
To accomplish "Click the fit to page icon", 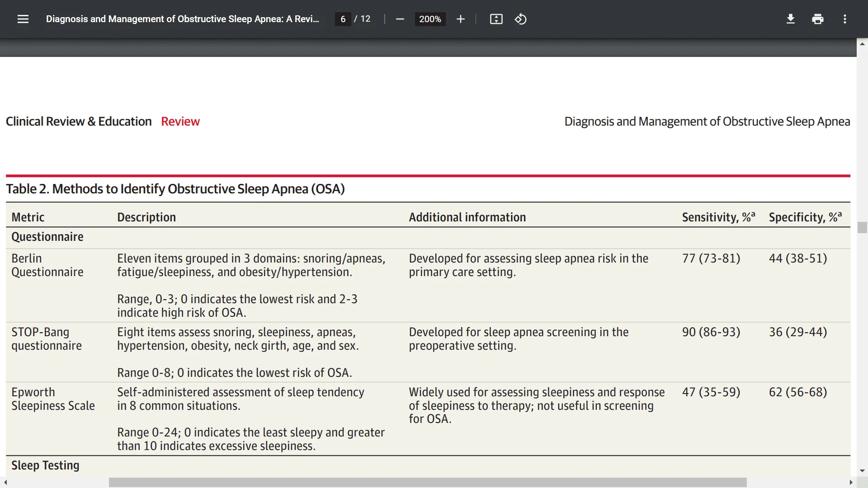I will [496, 19].
